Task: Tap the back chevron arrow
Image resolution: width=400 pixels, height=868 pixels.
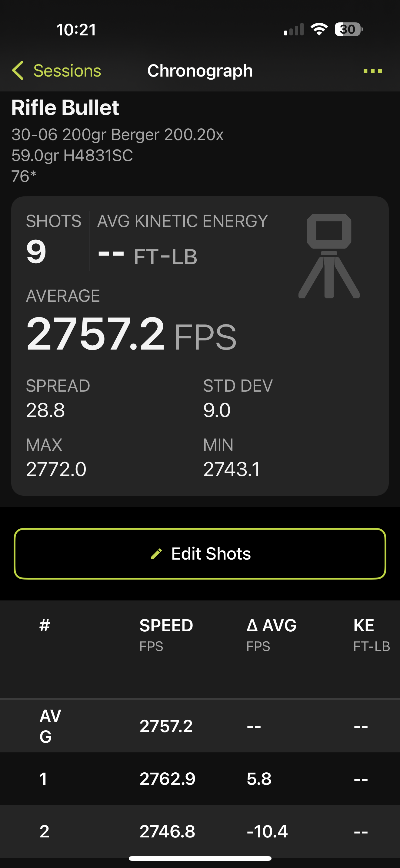Action: point(18,71)
